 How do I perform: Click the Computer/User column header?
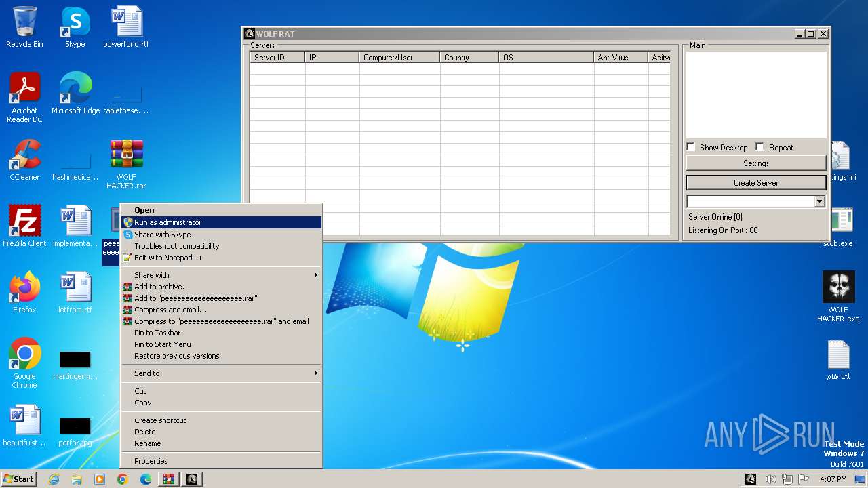click(x=399, y=58)
